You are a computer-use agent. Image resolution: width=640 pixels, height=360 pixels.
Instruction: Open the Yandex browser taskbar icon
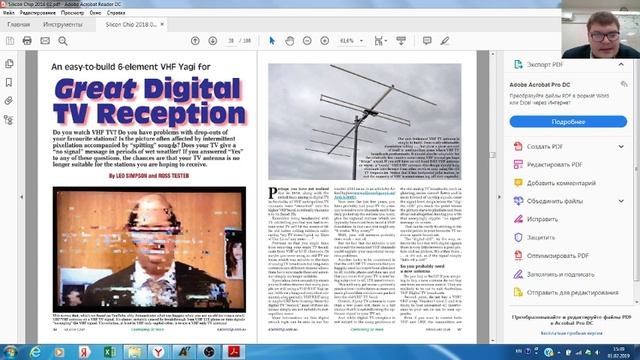(x=159, y=352)
